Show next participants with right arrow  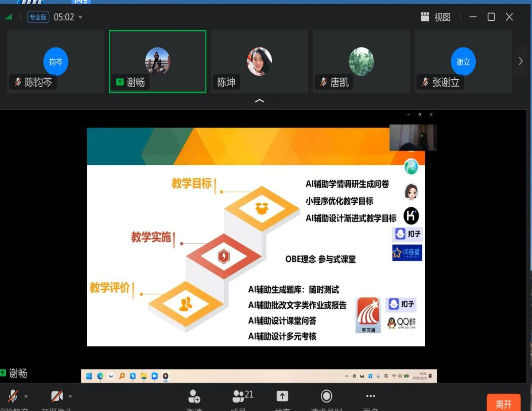tap(520, 62)
